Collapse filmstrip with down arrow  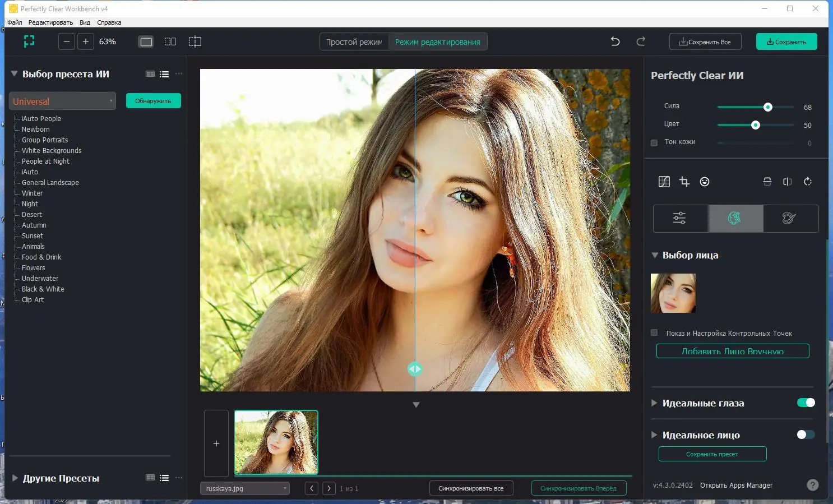tap(416, 405)
